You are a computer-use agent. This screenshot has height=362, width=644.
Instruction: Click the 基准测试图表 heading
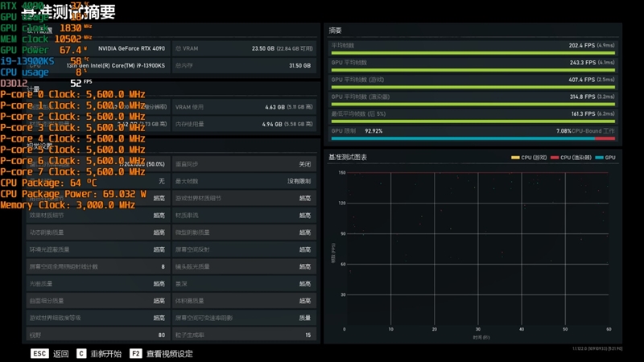(348, 157)
